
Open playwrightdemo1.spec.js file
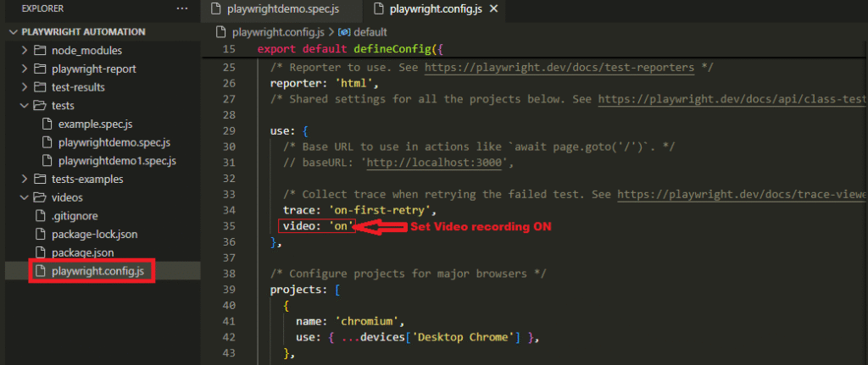pyautogui.click(x=117, y=161)
